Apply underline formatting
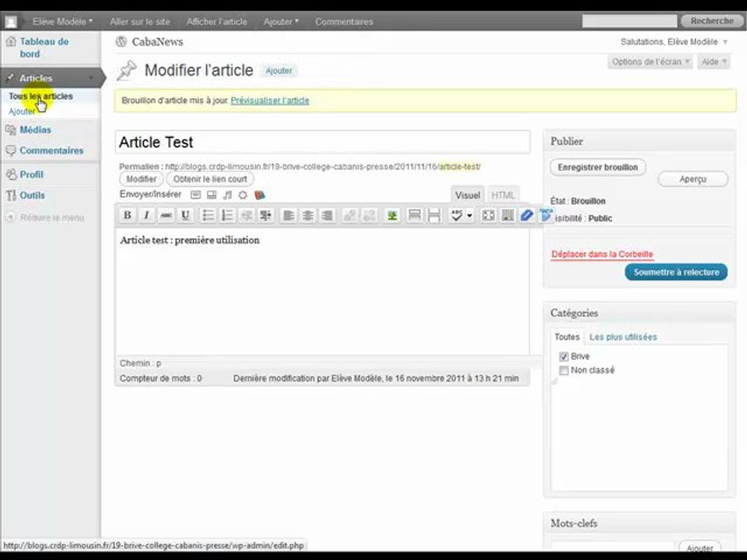This screenshot has width=747, height=560. point(185,215)
